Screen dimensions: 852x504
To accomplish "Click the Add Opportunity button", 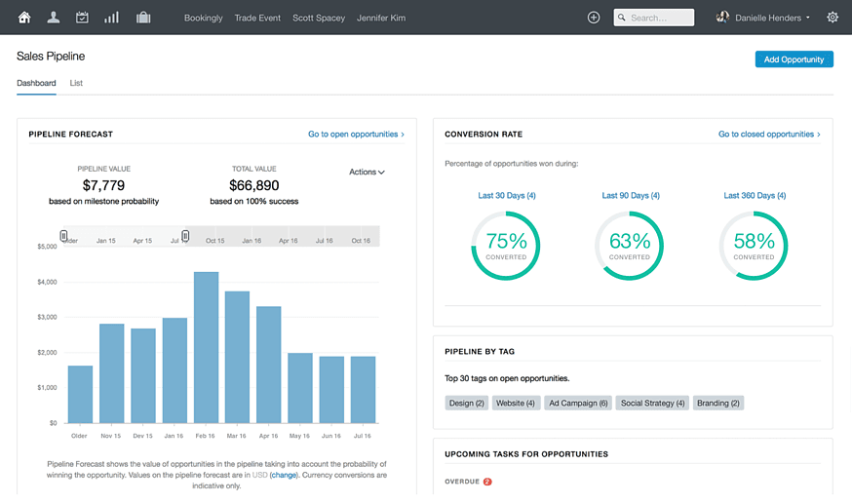I will point(794,59).
